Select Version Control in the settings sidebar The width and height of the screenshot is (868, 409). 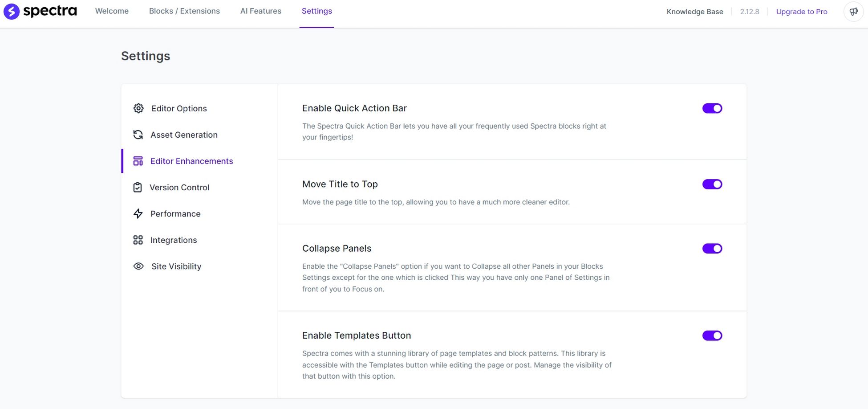[x=179, y=187]
